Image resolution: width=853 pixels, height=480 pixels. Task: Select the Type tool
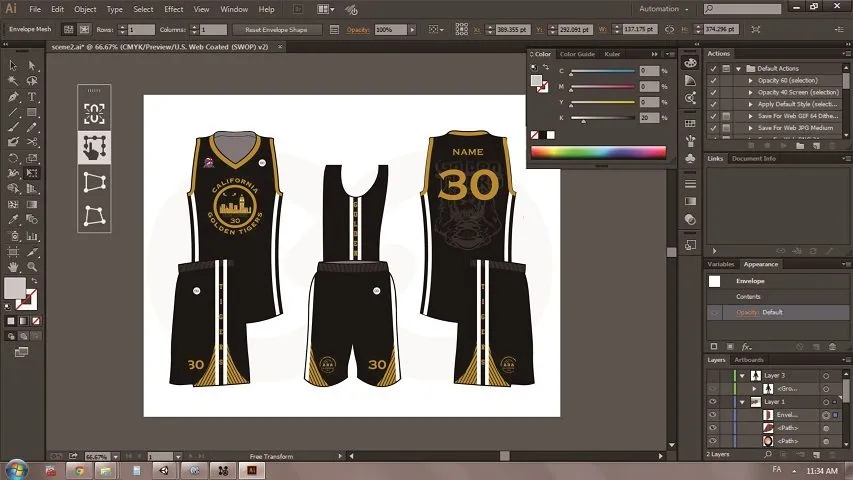tap(32, 97)
